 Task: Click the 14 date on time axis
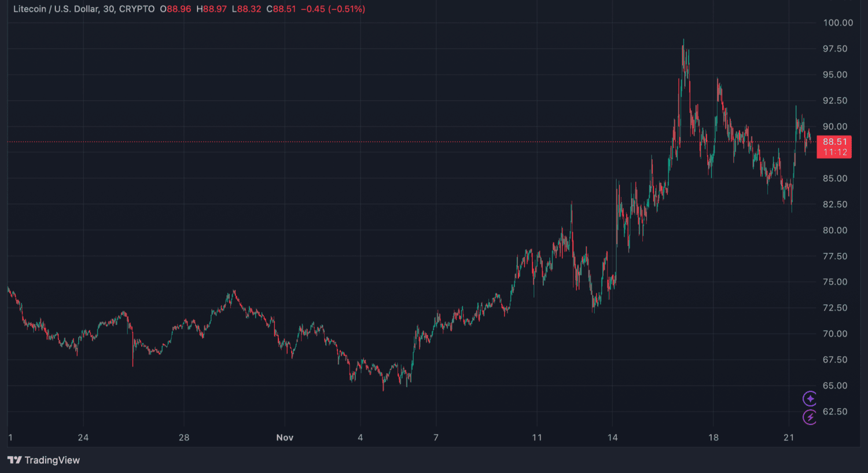pos(612,438)
